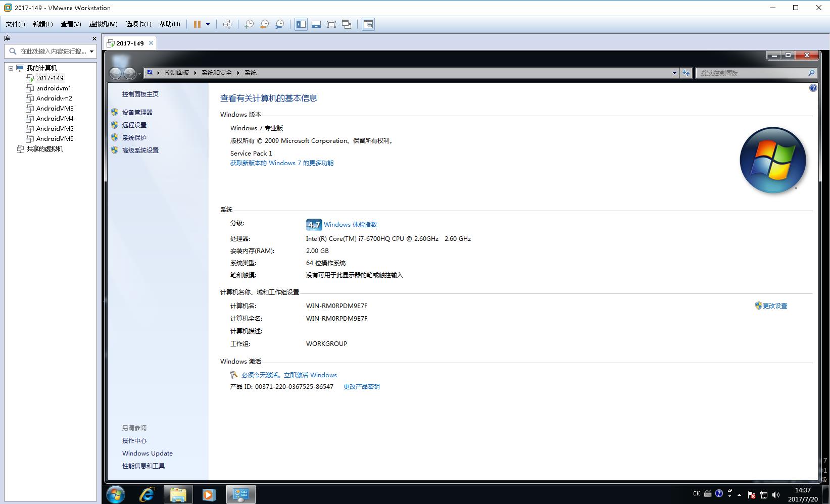Switch to Unity mode icon

[347, 24]
